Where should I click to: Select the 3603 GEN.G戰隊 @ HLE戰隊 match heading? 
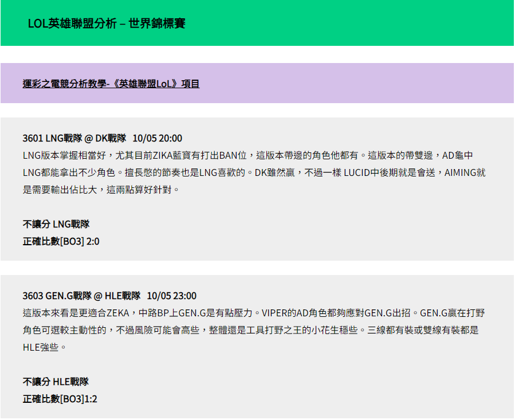tap(81, 296)
